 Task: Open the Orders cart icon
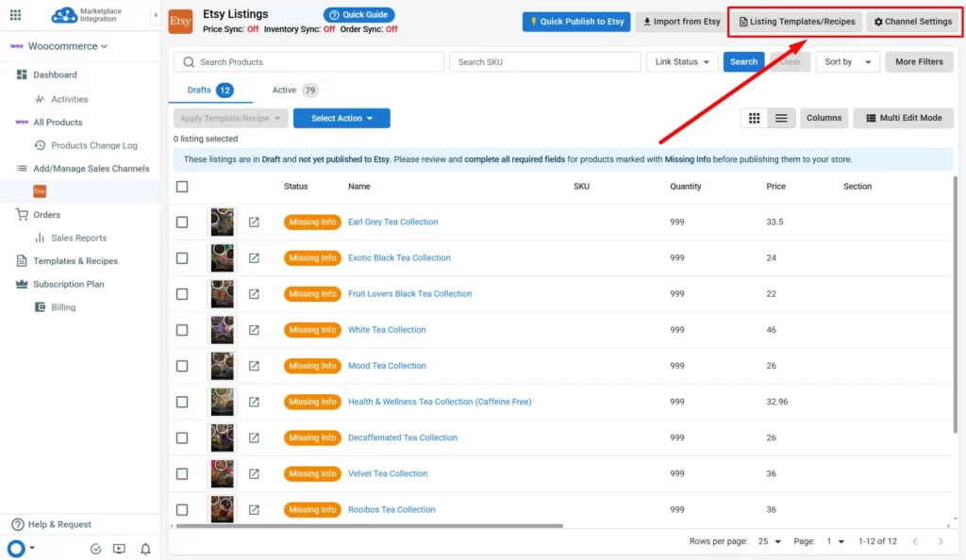point(21,214)
